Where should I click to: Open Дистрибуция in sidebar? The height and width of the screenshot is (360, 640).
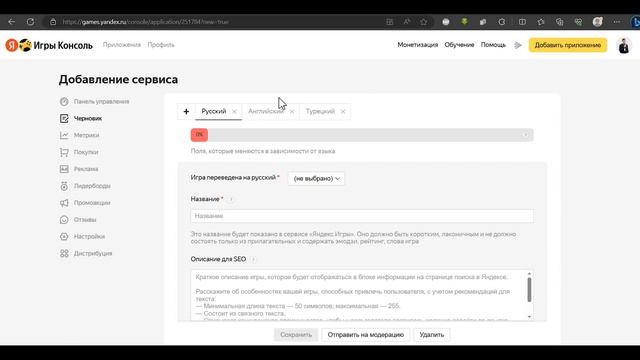pos(86,253)
